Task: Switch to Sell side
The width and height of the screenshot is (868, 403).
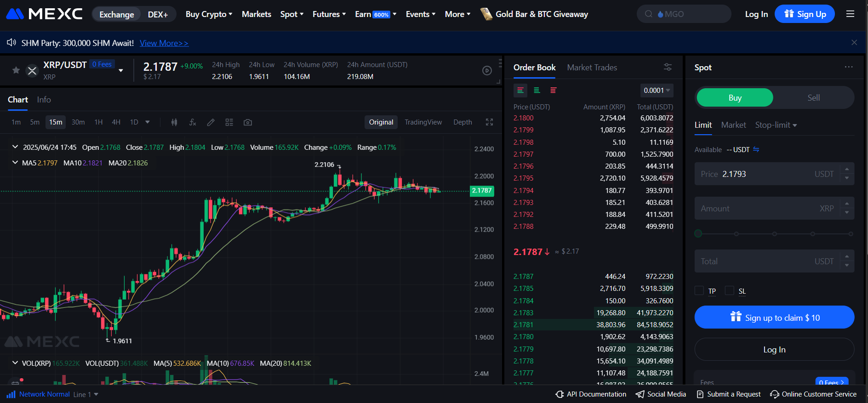Action: [x=813, y=97]
